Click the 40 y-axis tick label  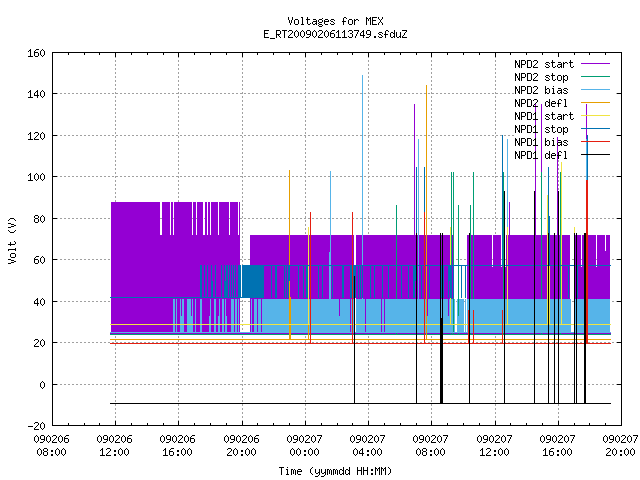(39, 302)
